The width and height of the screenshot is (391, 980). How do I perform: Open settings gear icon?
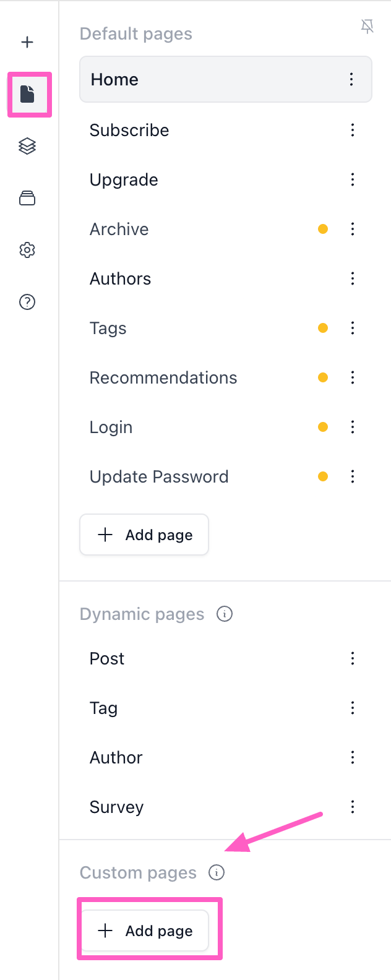pyautogui.click(x=27, y=250)
